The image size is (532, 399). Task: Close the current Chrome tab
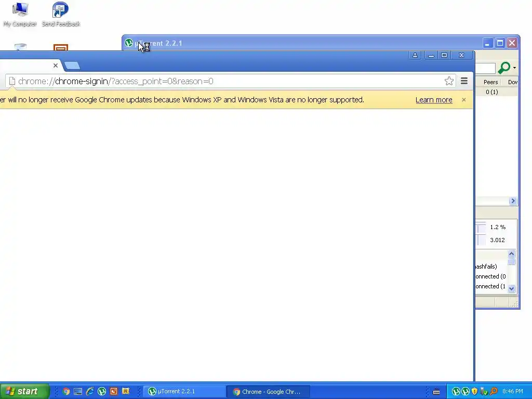pyautogui.click(x=56, y=65)
